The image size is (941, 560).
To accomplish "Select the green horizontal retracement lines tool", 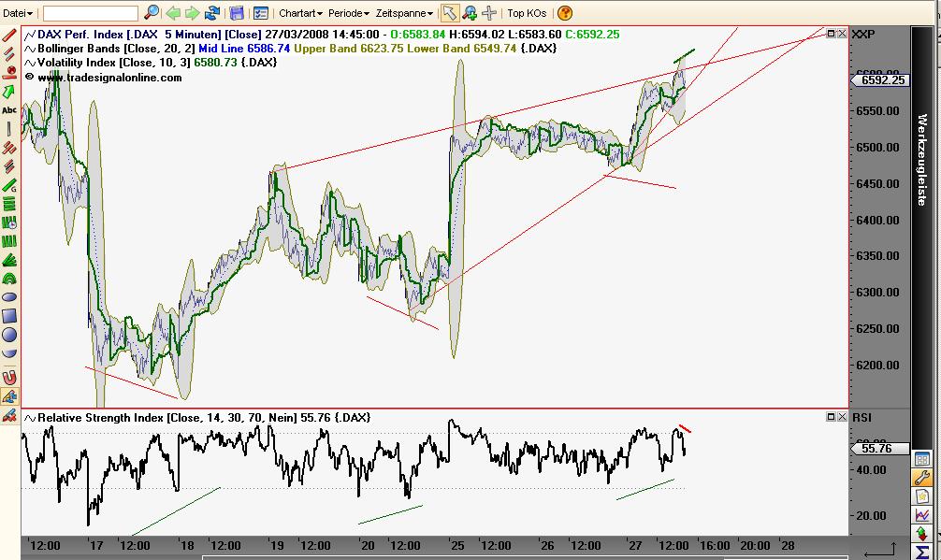I will [x=9, y=204].
